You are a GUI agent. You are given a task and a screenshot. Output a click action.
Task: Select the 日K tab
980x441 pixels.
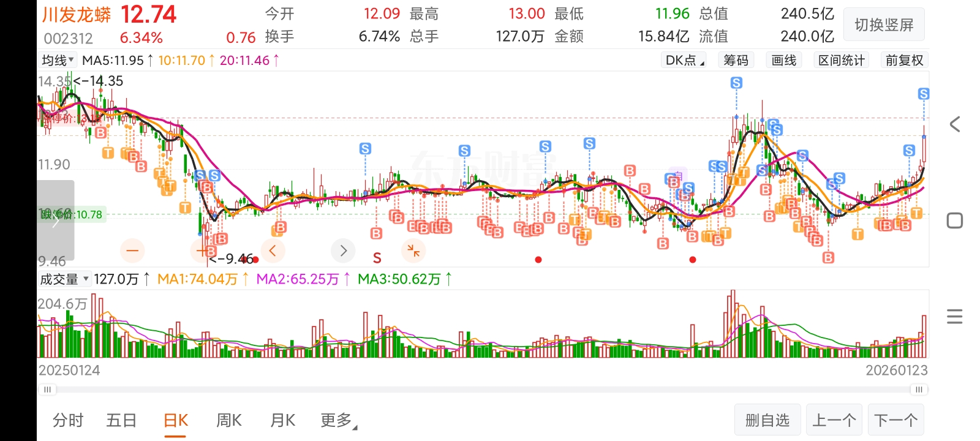pos(176,420)
